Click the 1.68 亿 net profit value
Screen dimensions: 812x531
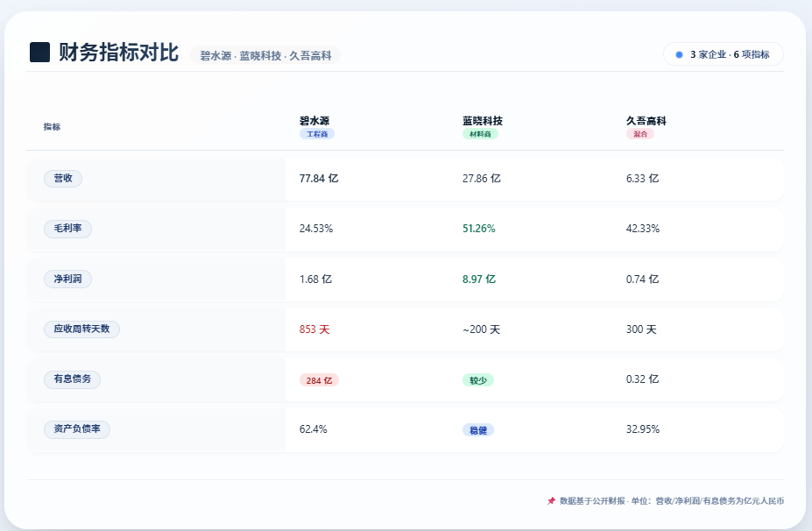(x=315, y=280)
